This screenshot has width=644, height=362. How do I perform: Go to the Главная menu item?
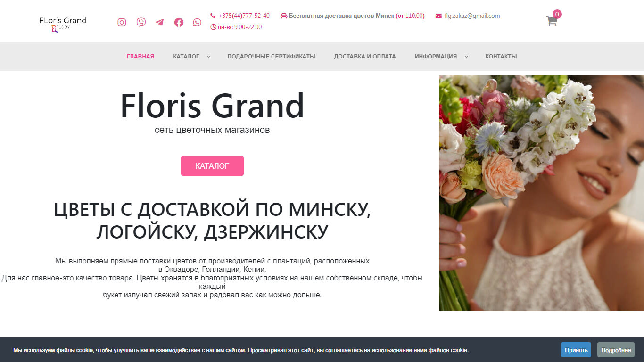pos(140,57)
